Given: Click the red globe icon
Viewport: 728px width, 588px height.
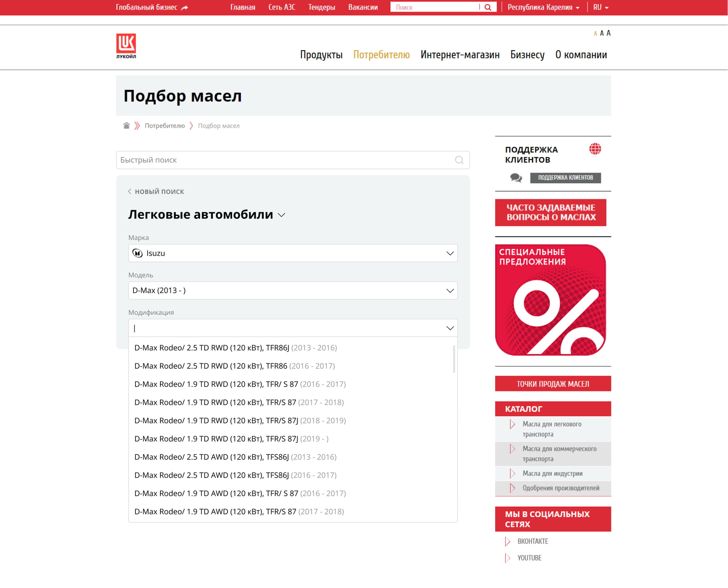Looking at the screenshot, I should pos(595,149).
